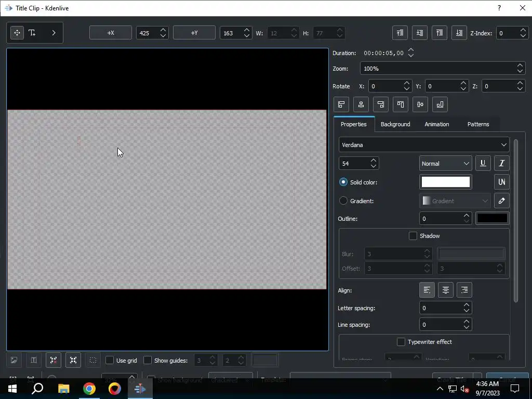Open Google Chrome from taskbar
The width and height of the screenshot is (532, 399).
coord(89,389)
